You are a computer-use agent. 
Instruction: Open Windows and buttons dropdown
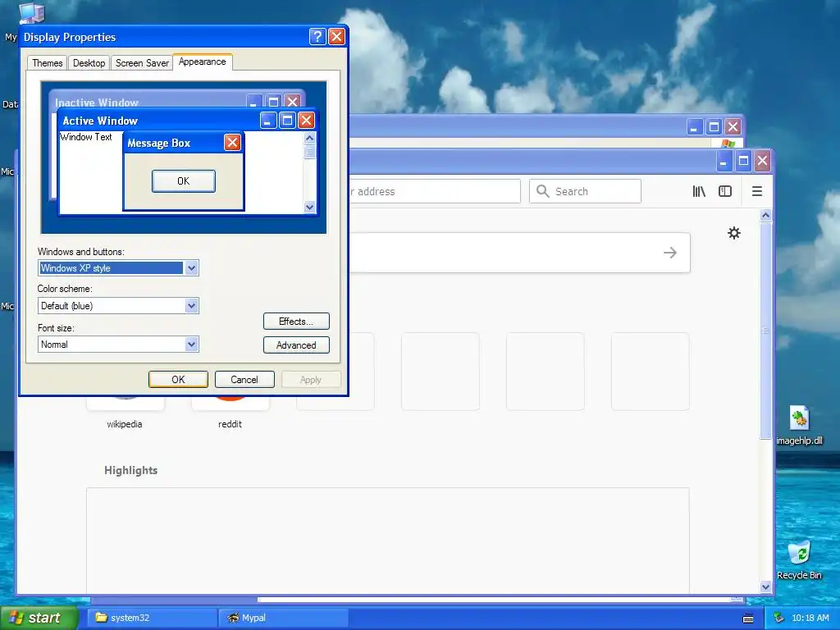pos(191,268)
